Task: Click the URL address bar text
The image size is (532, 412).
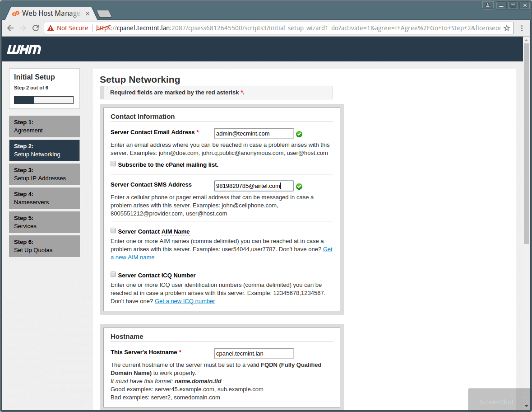Action: point(298,28)
